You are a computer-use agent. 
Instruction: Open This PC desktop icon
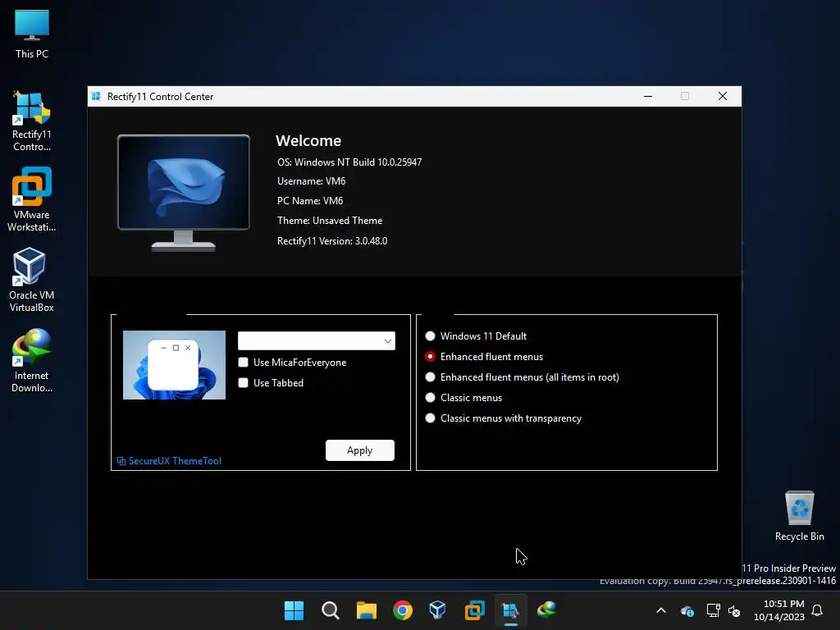click(x=32, y=34)
